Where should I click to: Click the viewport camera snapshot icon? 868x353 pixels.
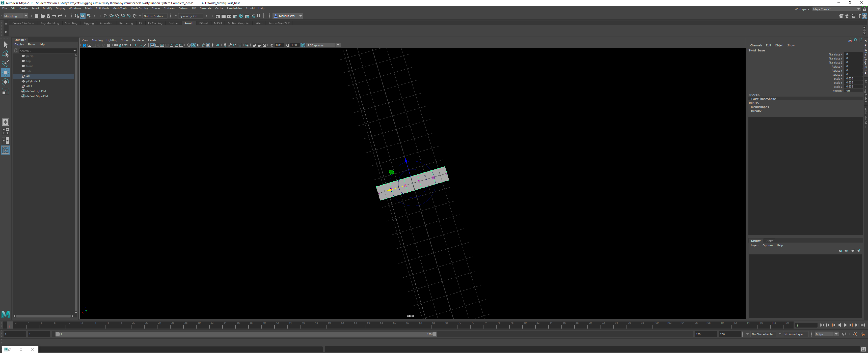[108, 45]
